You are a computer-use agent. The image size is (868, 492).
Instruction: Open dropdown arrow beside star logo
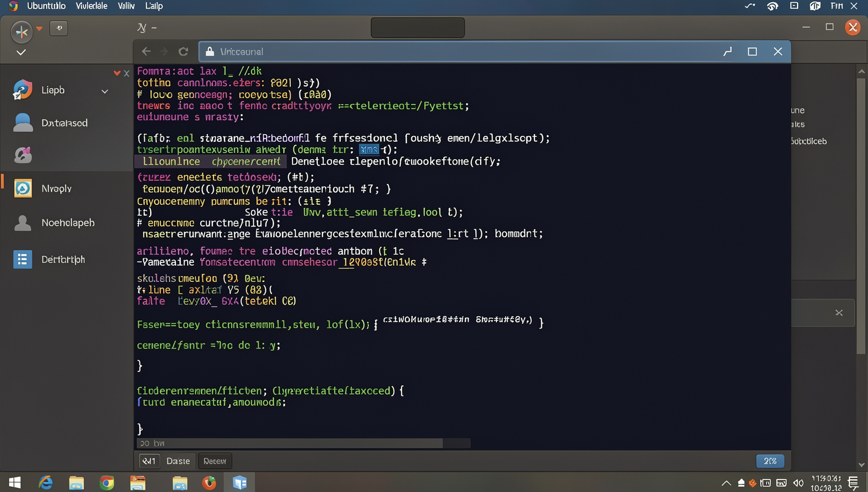(x=39, y=29)
